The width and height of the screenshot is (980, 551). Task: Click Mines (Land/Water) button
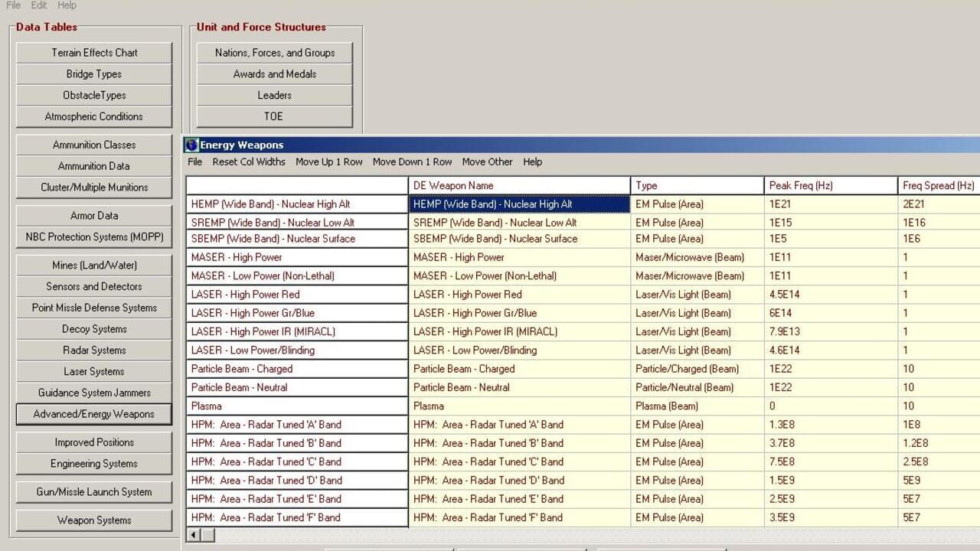[x=94, y=266]
